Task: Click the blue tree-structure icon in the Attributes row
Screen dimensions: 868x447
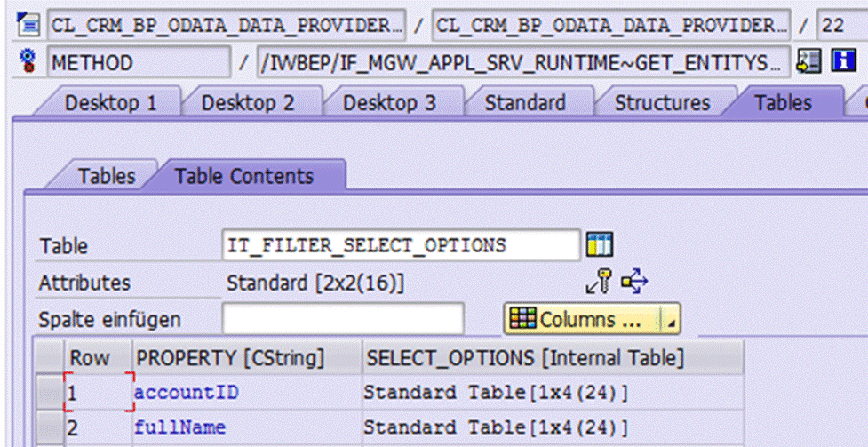Action: (634, 283)
